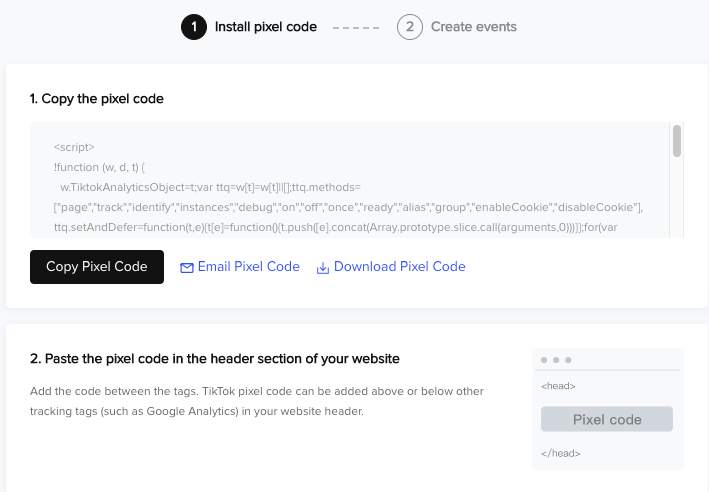Viewport: 709px width, 492px height.
Task: Click the dashed line between the steps
Action: [x=356, y=27]
